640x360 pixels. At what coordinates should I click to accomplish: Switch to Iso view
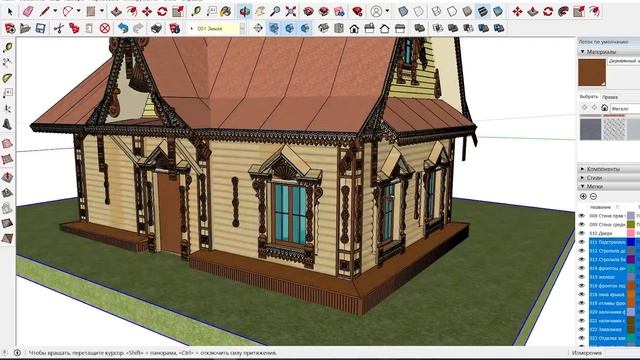click(x=324, y=28)
